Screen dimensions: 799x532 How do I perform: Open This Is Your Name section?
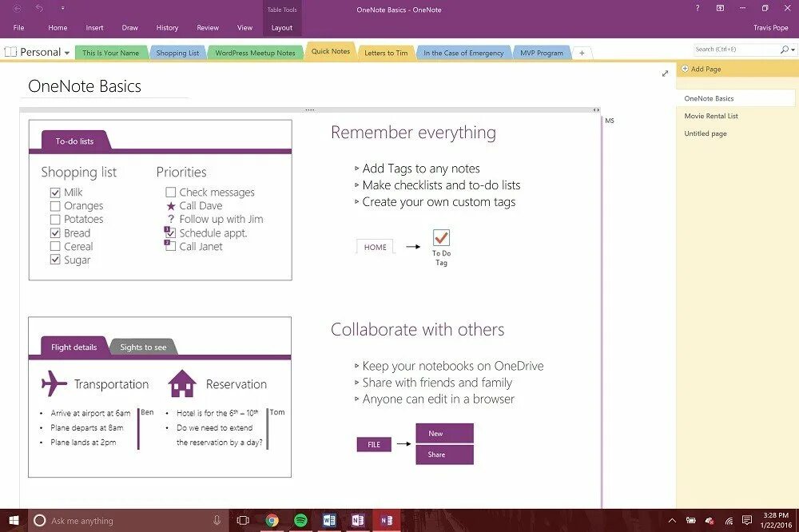tap(110, 53)
